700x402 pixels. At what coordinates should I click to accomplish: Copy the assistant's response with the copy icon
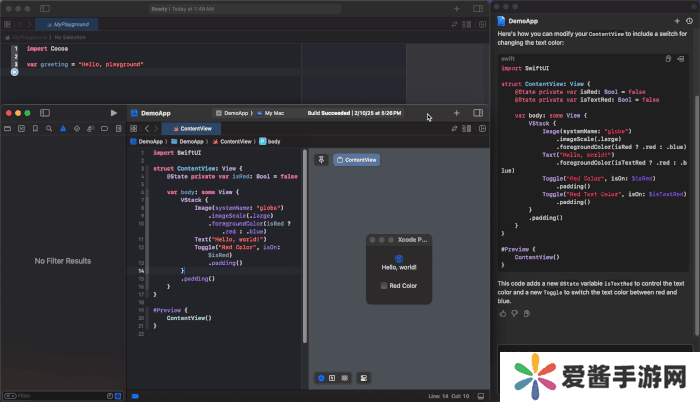(526, 313)
